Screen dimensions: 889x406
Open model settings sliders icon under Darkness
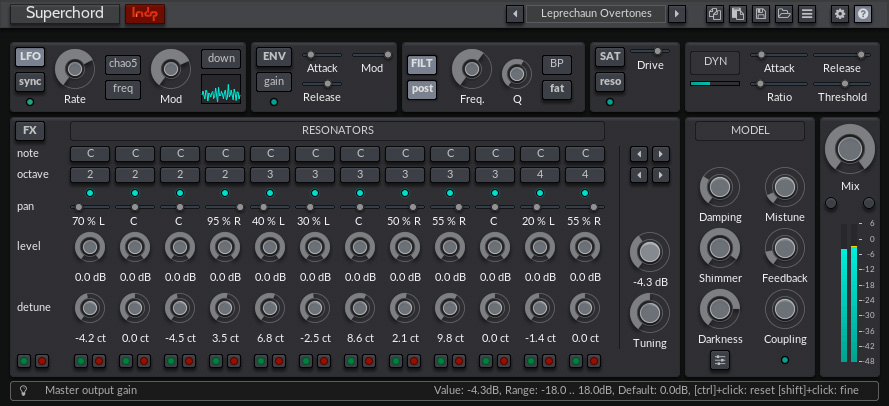click(720, 360)
